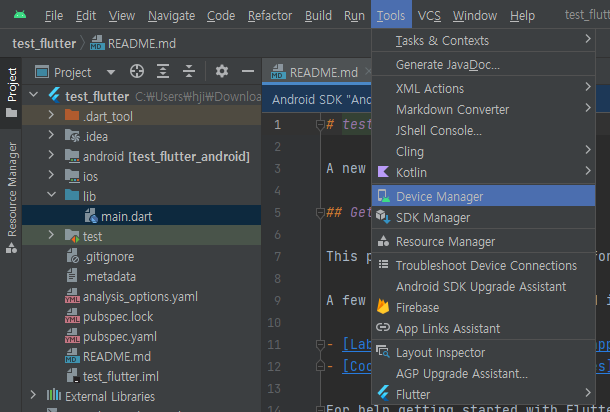This screenshot has width=610, height=412.
Task: Click the Troubleshoot Device Connections list icon
Action: coord(383,265)
